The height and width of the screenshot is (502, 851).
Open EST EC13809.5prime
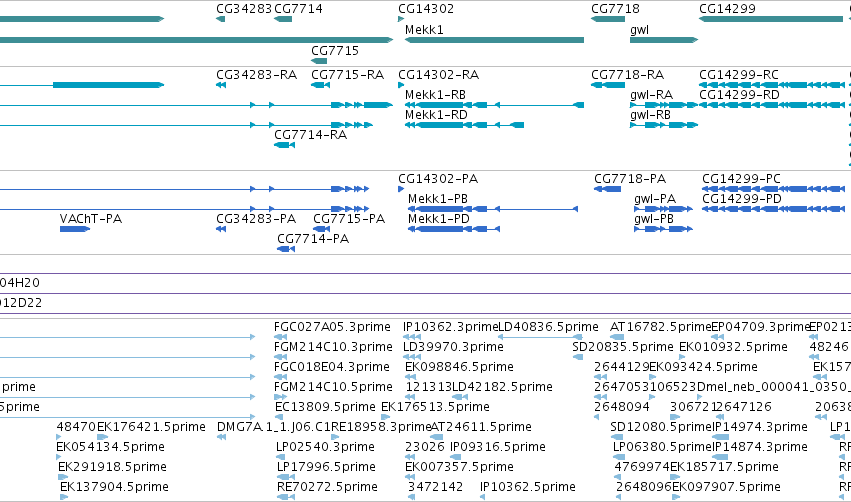[325, 408]
